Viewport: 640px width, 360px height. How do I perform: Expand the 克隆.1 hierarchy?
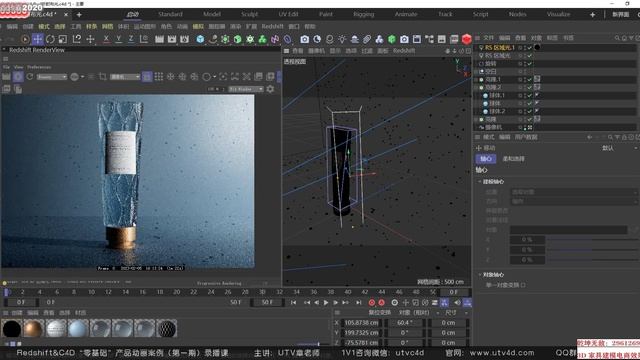tap(476, 80)
